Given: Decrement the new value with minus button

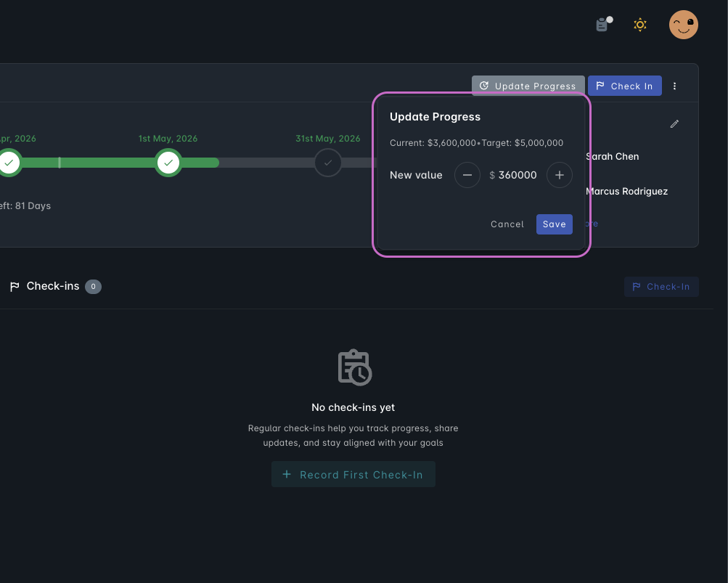Looking at the screenshot, I should [x=467, y=175].
